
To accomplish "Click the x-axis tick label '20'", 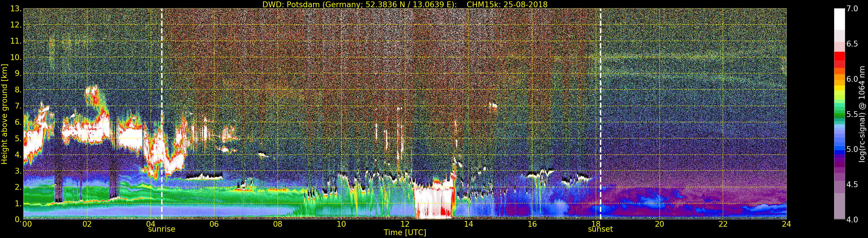I will [x=659, y=224].
